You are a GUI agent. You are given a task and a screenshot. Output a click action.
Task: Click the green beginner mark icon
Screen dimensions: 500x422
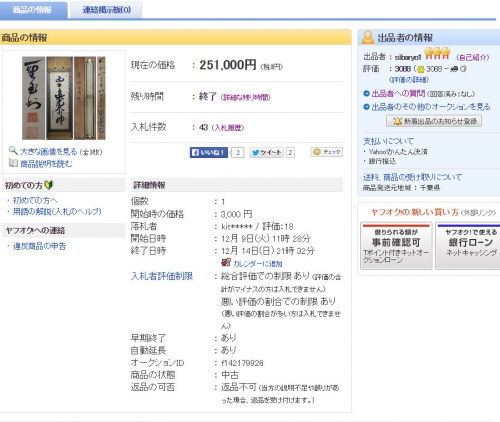click(49, 185)
